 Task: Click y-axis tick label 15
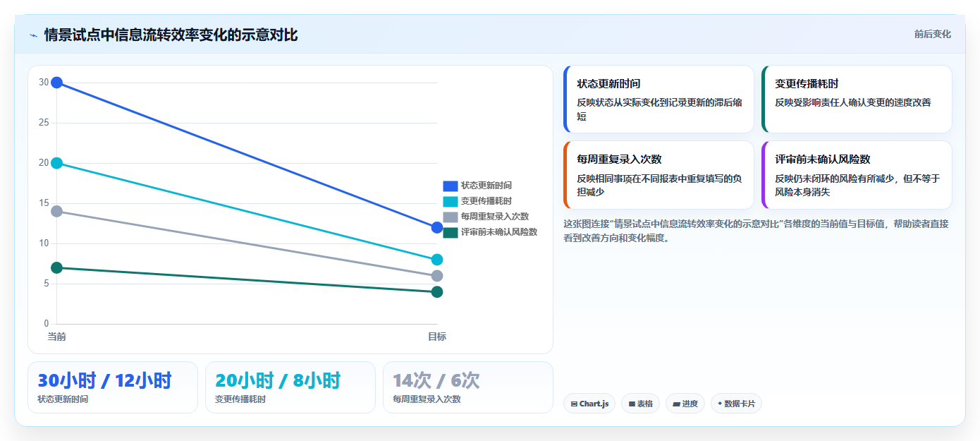coord(44,203)
